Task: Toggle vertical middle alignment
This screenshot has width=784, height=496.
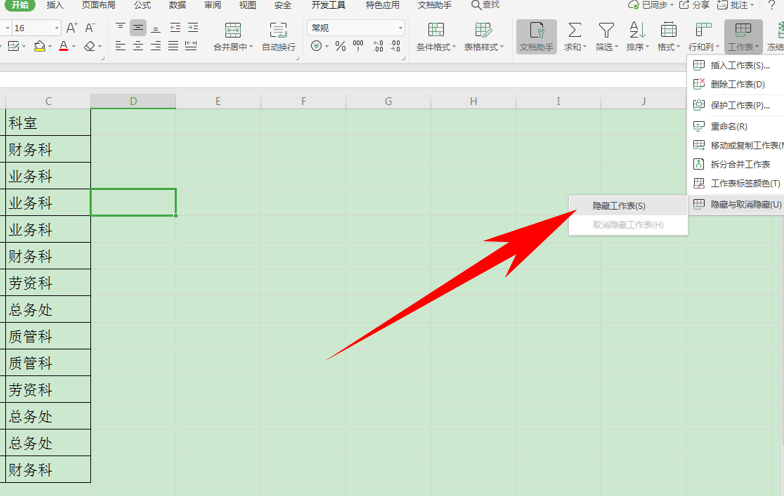Action: (138, 28)
